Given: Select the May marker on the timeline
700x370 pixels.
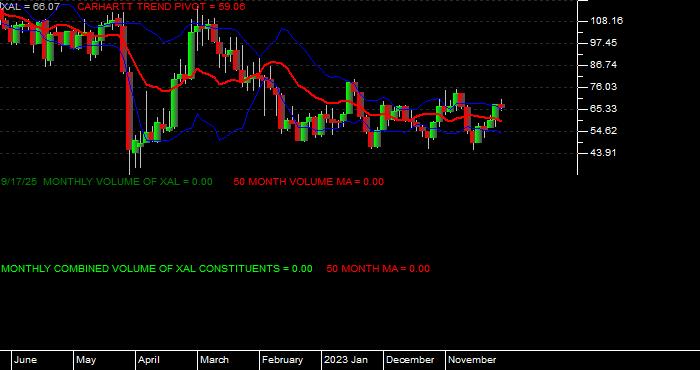Looking at the screenshot, I should coord(86,360).
